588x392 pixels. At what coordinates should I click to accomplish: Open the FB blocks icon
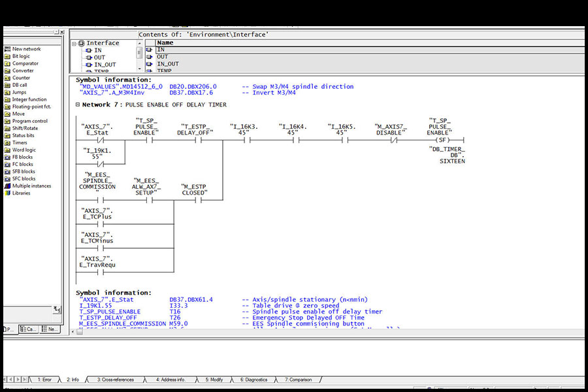pyautogui.click(x=7, y=157)
